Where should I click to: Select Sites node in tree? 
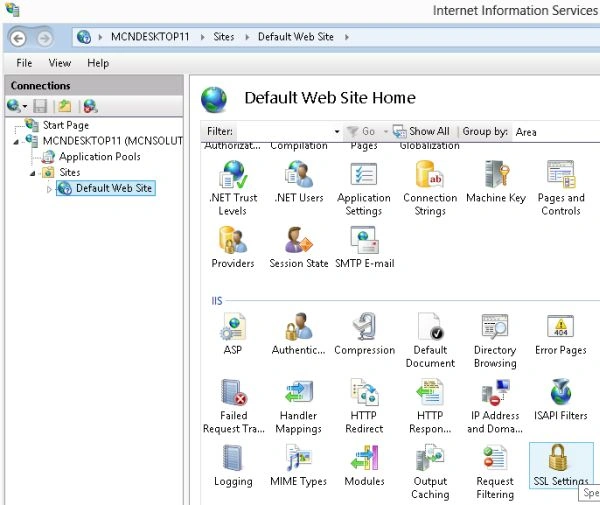[70, 172]
